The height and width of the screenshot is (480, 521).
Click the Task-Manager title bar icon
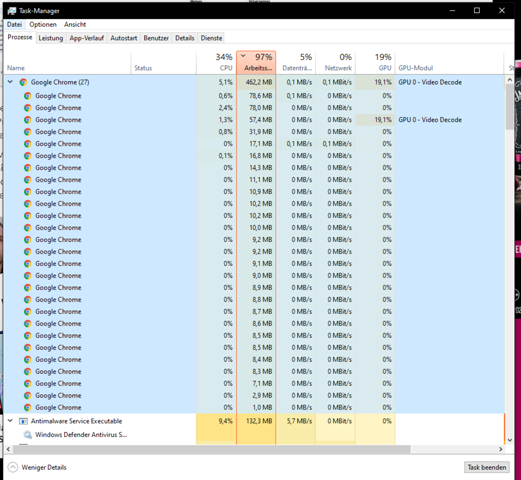coord(12,11)
